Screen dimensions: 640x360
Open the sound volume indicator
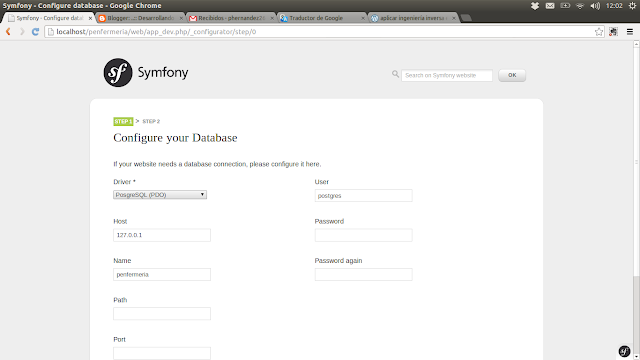point(595,6)
